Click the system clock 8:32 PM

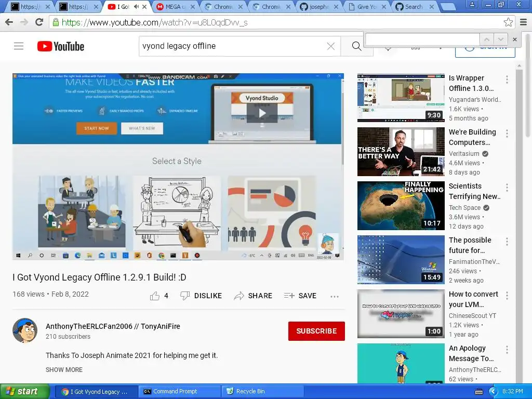(512, 391)
